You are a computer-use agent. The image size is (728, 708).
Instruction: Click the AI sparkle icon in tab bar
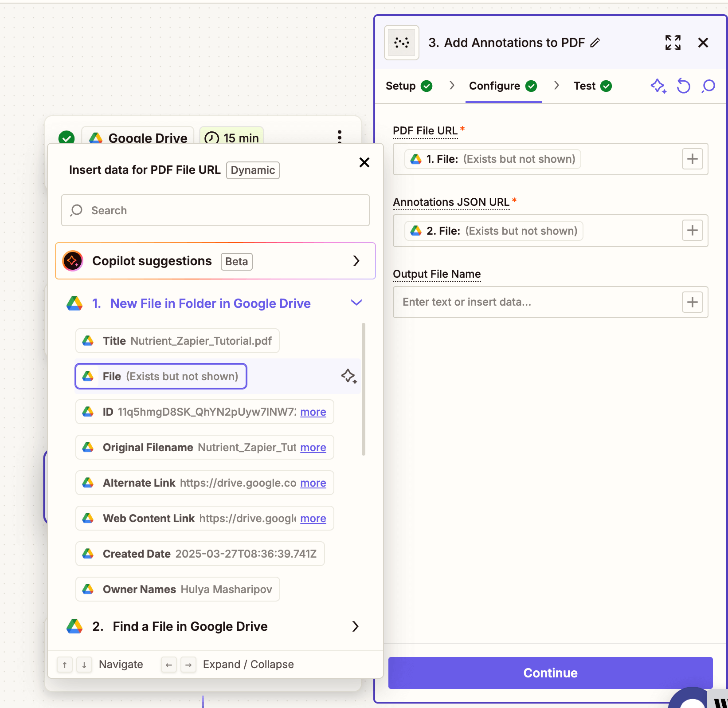[x=658, y=86]
